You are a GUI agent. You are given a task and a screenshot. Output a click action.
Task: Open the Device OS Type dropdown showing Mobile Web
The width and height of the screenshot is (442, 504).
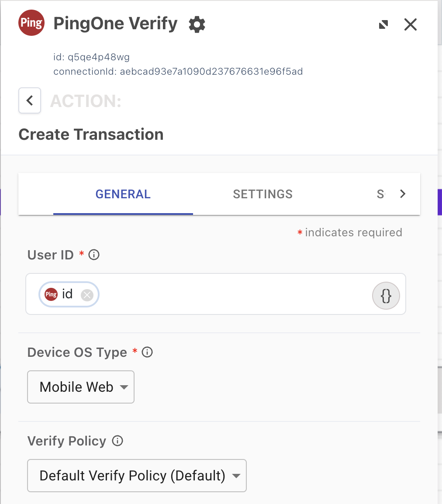click(80, 387)
